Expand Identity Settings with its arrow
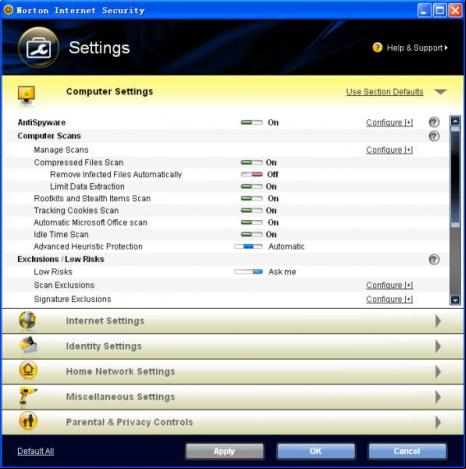The width and height of the screenshot is (466, 469). (x=438, y=346)
